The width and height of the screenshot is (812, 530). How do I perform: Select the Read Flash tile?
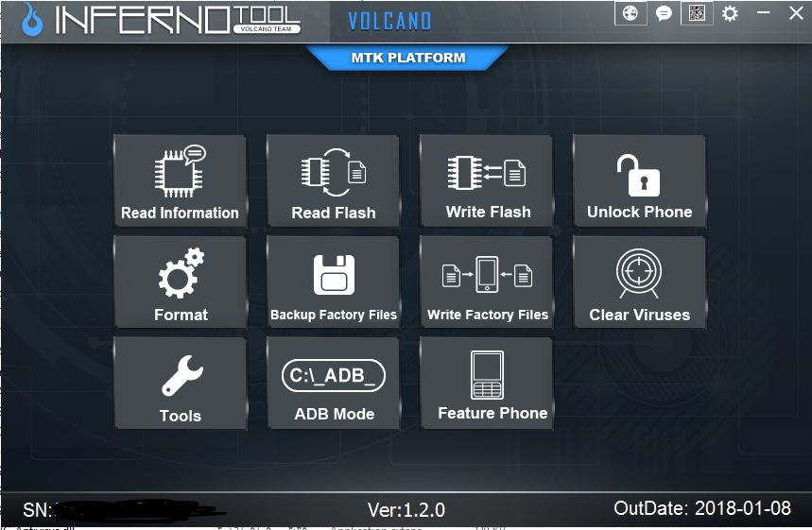point(333,180)
